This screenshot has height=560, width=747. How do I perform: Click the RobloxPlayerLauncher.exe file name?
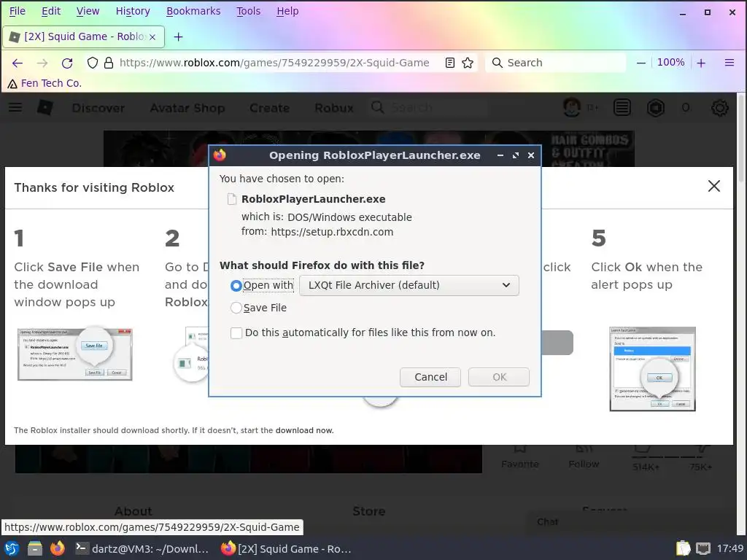coord(314,199)
